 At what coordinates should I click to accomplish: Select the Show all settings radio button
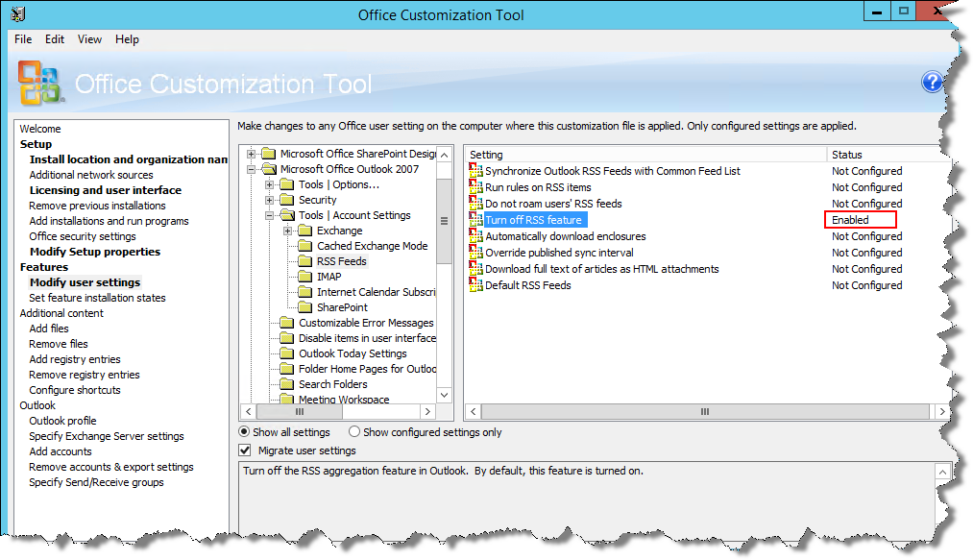tap(245, 431)
